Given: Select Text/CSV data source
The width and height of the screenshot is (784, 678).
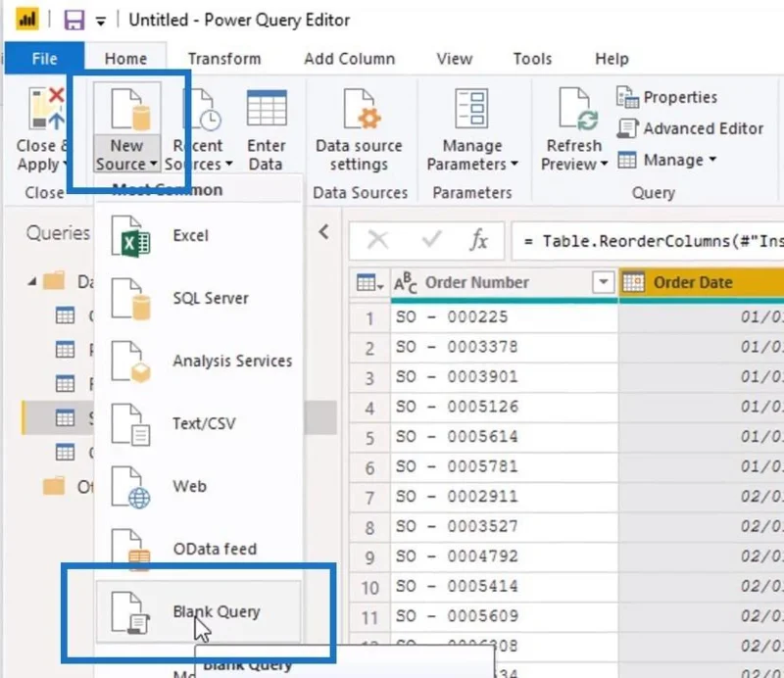Looking at the screenshot, I should [x=198, y=423].
